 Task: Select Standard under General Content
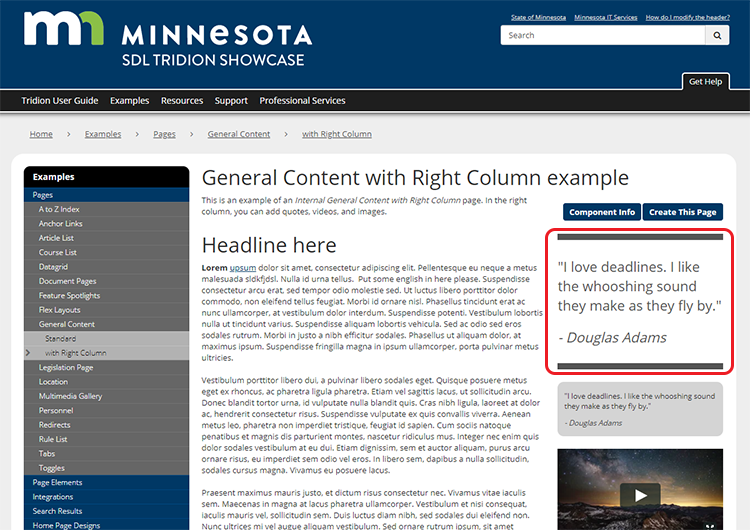tap(107, 338)
